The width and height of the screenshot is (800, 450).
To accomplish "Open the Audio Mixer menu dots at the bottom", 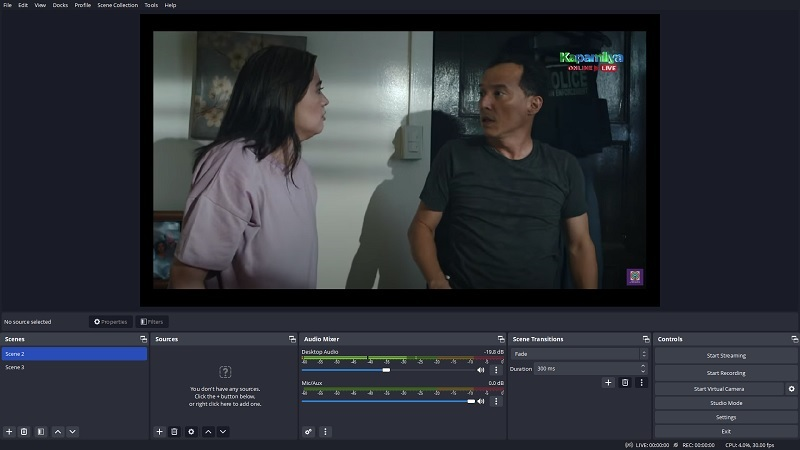I will coord(325,432).
